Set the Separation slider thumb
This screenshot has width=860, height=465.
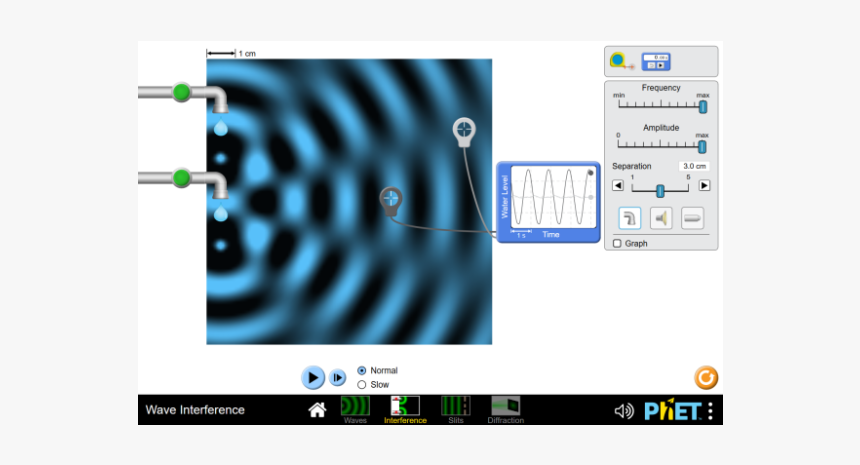pos(660,190)
